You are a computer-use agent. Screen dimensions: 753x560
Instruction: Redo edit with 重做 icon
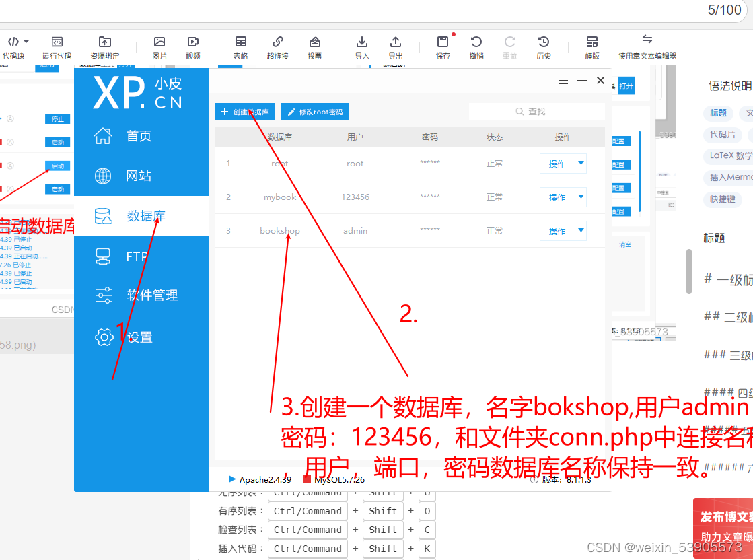509,48
